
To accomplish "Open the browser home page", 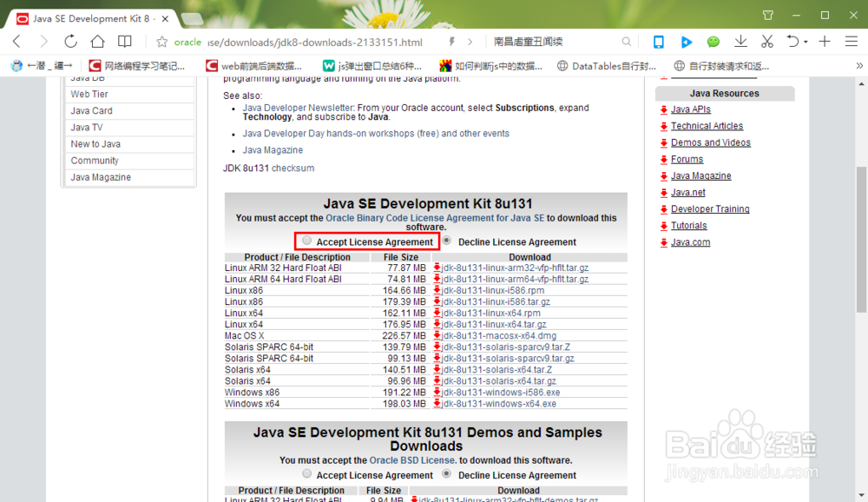I will (x=97, y=42).
